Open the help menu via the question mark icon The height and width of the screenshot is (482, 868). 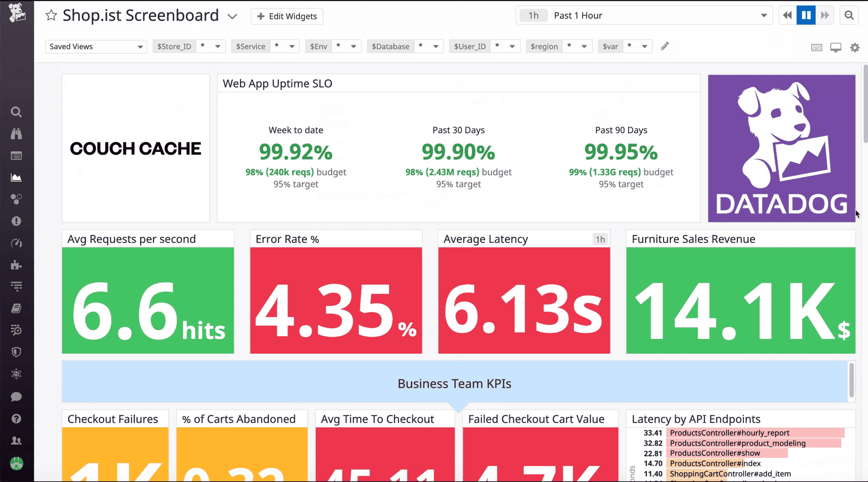(x=16, y=418)
